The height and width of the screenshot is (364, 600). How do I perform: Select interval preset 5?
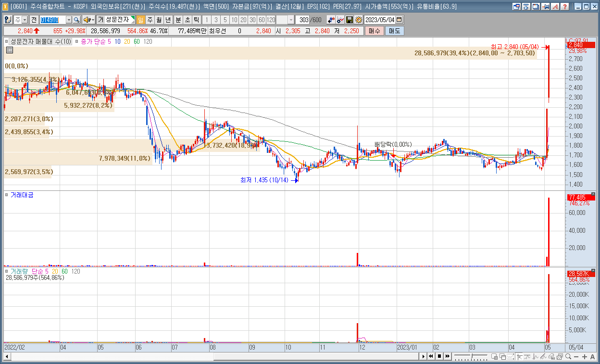(225, 20)
